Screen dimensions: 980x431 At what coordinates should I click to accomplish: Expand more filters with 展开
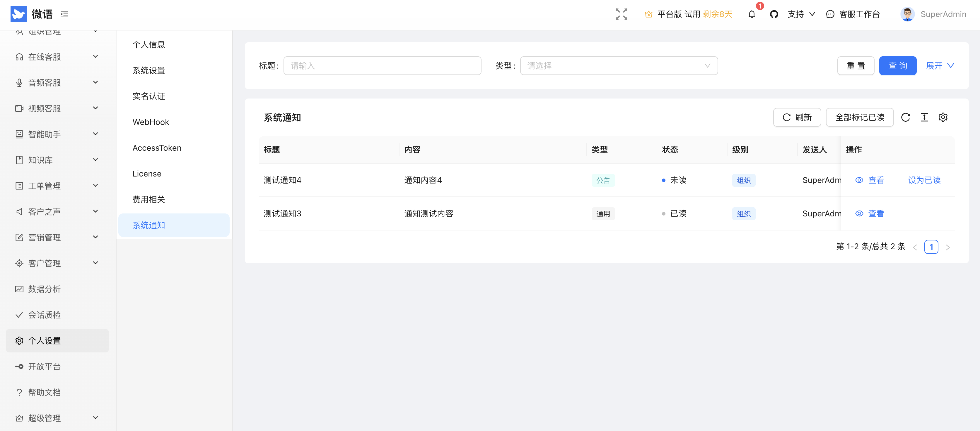click(940, 66)
